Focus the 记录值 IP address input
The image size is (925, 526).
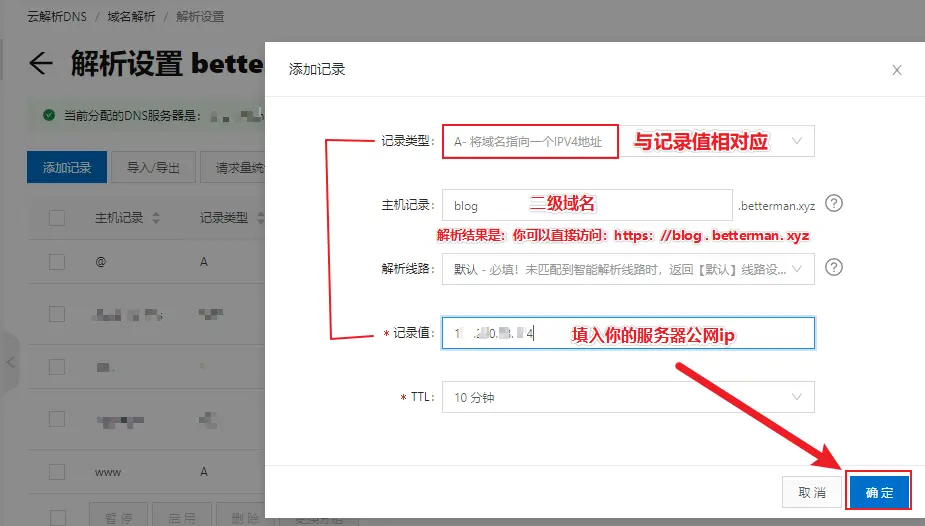tap(628, 333)
